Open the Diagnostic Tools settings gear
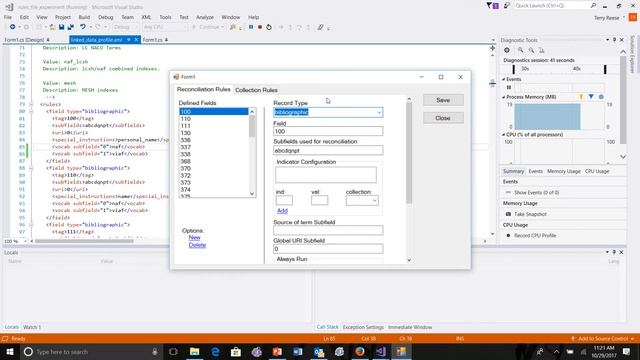Image resolution: width=640 pixels, height=360 pixels. coord(507,50)
